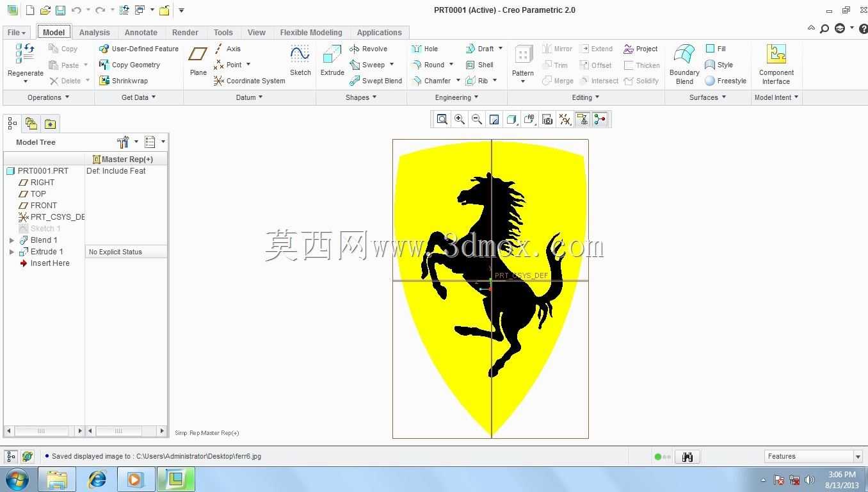Select PRT0001.PRT root in model tree

(43, 171)
